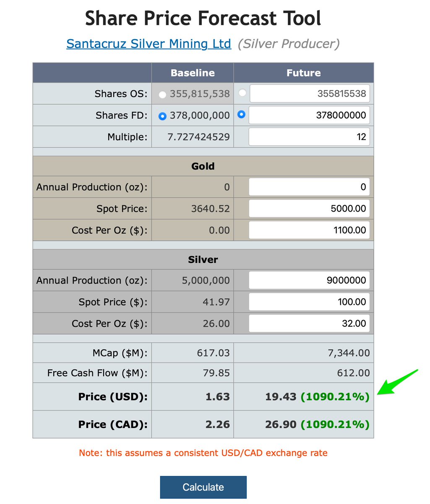Edit the Silver Annual Production field 9000000
The image size is (430, 504).
point(310,280)
